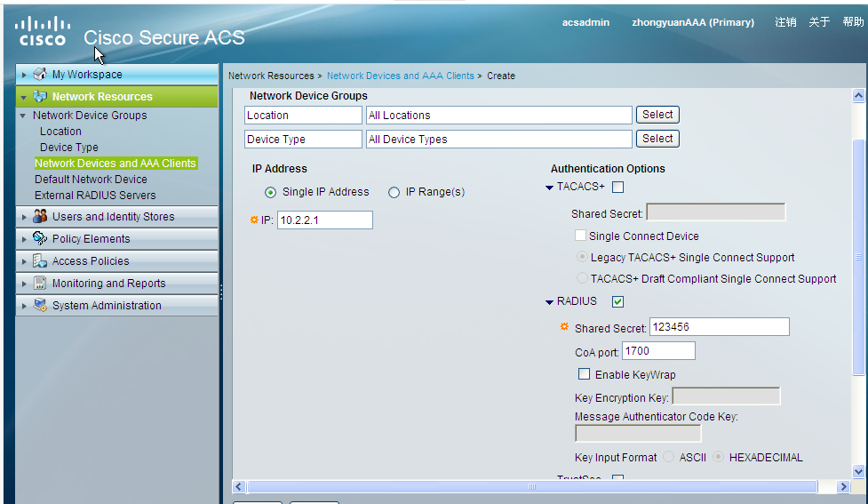Screen dimensions: 868x504
Task: Select the IP Range(s) radio button
Action: click(x=394, y=192)
